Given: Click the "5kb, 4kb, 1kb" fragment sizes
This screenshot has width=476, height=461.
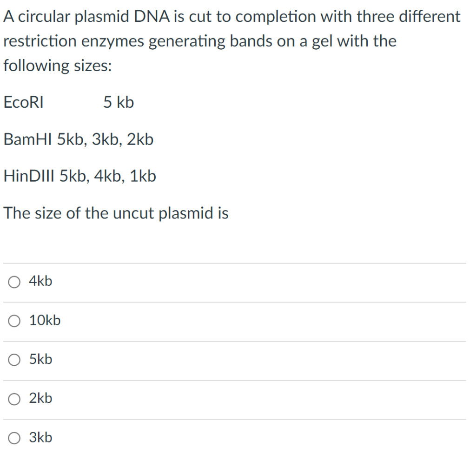Looking at the screenshot, I should [108, 176].
